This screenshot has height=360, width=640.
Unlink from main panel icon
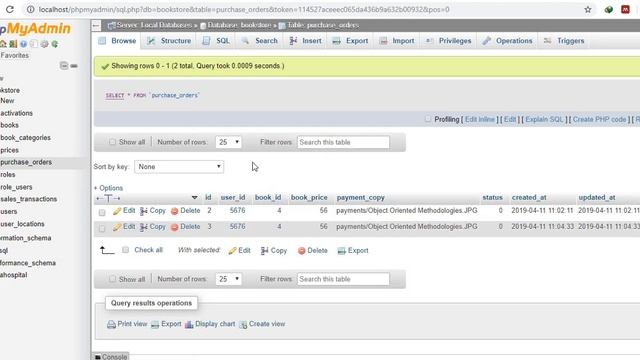point(74,66)
